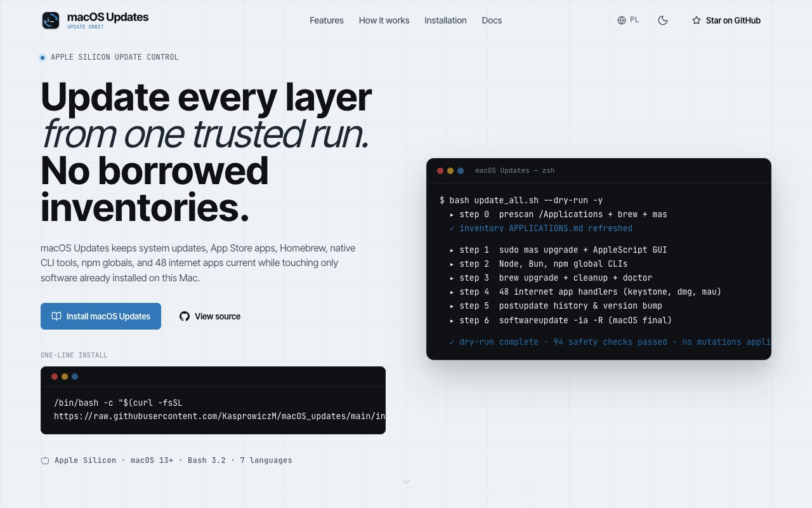Click the Apple logo icon near Apple Silicon

(x=45, y=460)
